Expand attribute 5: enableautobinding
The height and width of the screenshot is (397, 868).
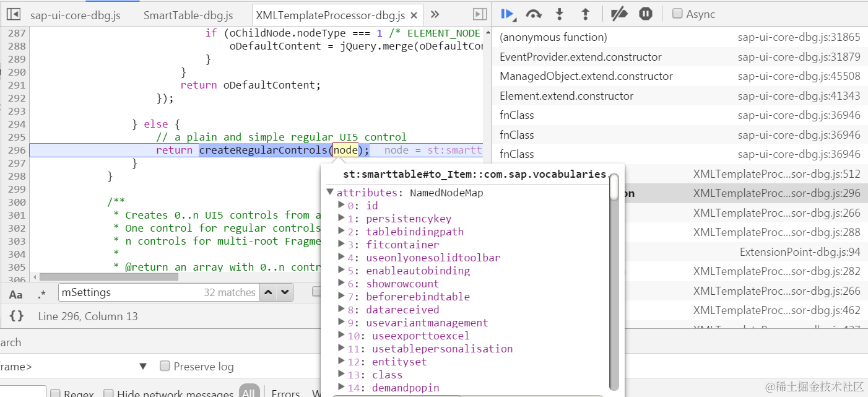(x=341, y=271)
